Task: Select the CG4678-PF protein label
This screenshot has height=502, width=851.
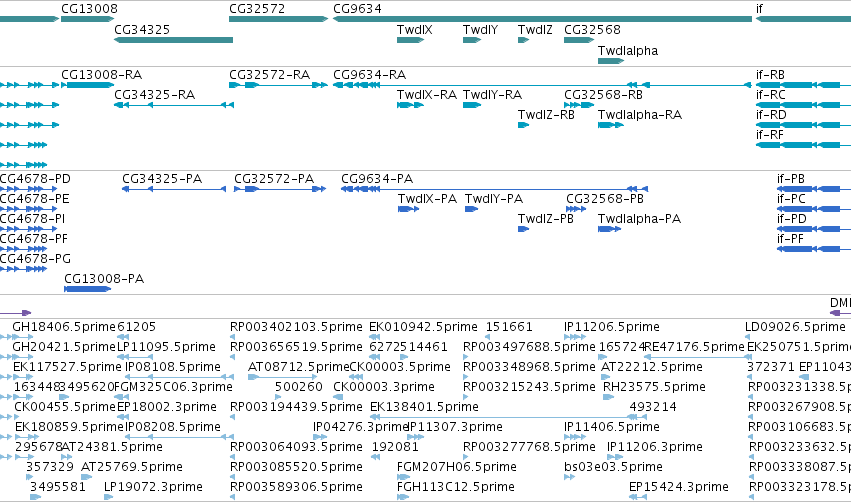Action: pos(34,239)
